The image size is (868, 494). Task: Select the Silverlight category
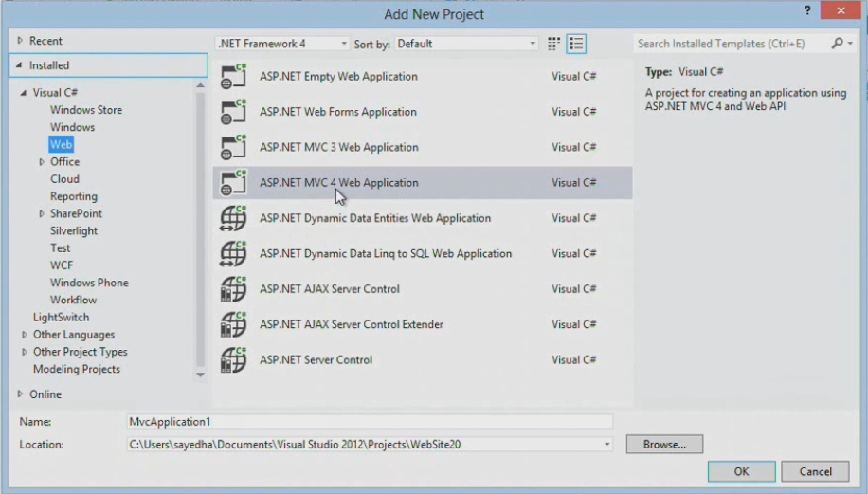pos(74,230)
